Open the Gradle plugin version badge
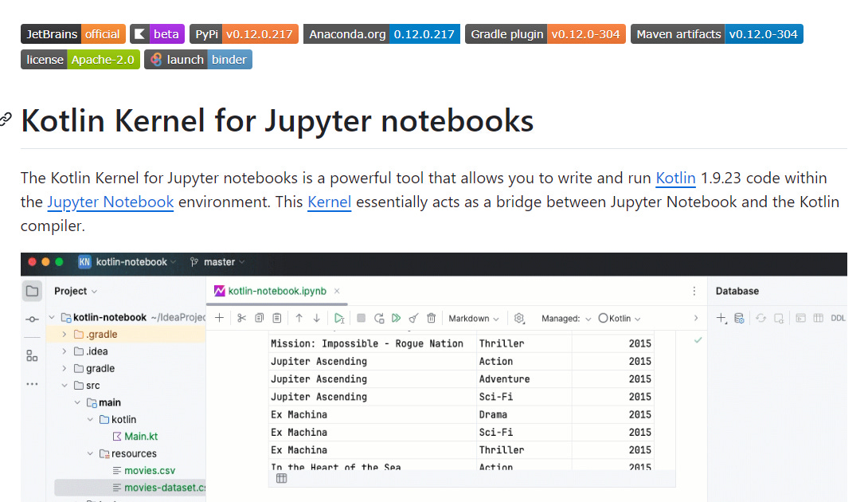 pyautogui.click(x=545, y=33)
